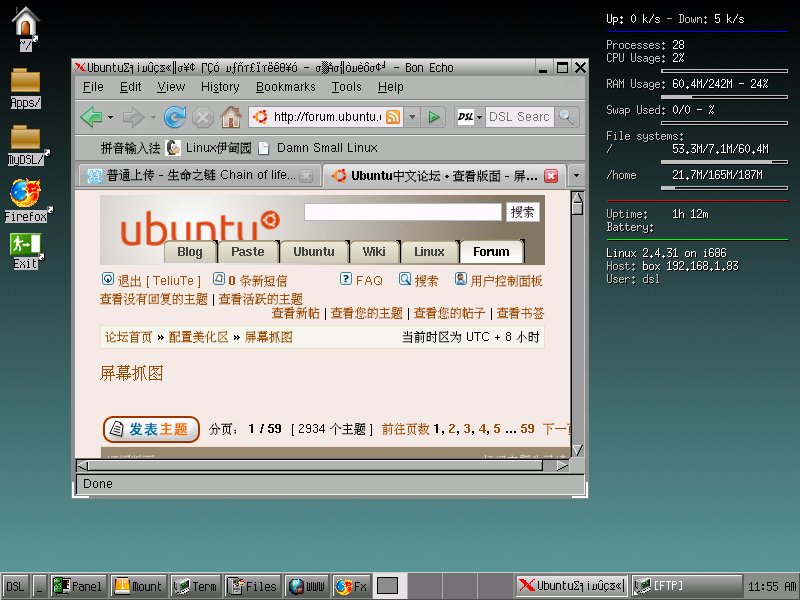Click the Damn Small Linux bookmark
The height and width of the screenshot is (600, 800).
(x=318, y=148)
